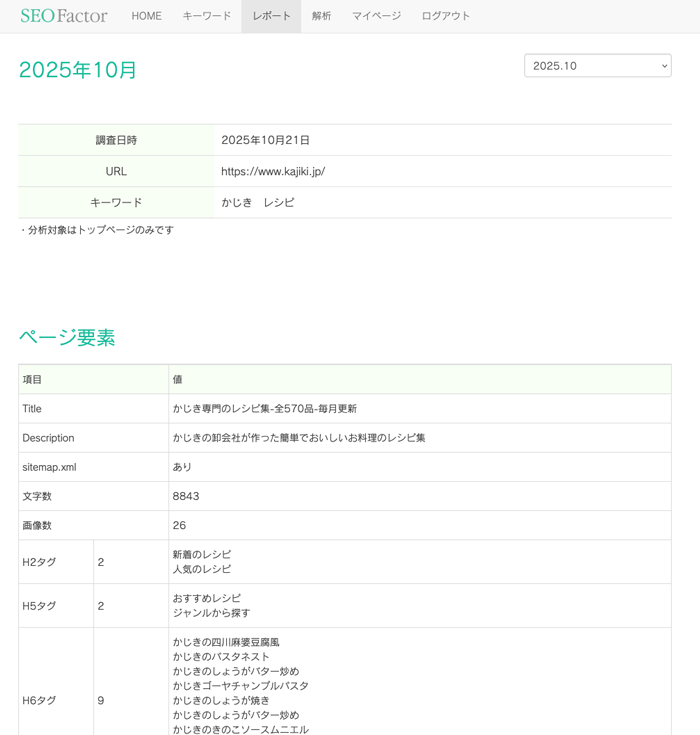Go to the キーワード menu item
Image resolution: width=700 pixels, height=735 pixels.
pyautogui.click(x=206, y=16)
